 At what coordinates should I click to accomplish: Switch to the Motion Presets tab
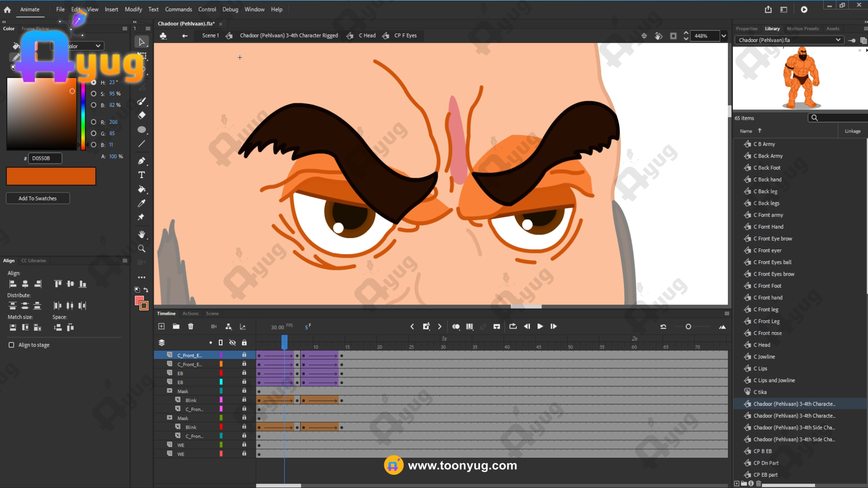(802, 28)
